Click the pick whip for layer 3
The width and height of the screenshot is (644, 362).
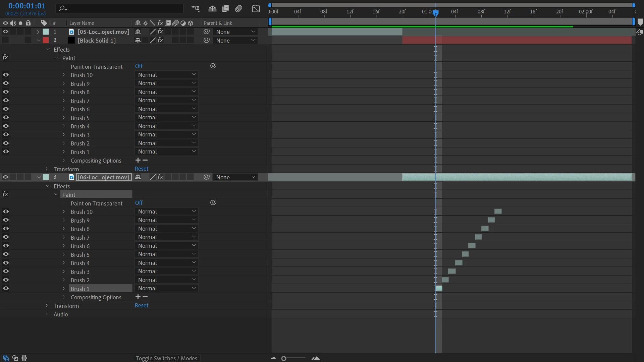click(x=207, y=177)
